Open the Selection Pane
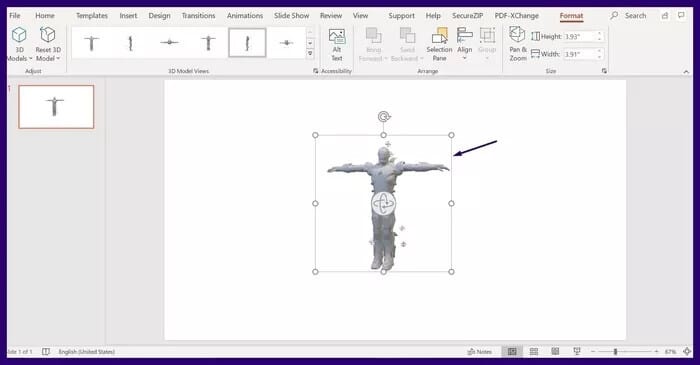700x365 pixels. tap(439, 44)
